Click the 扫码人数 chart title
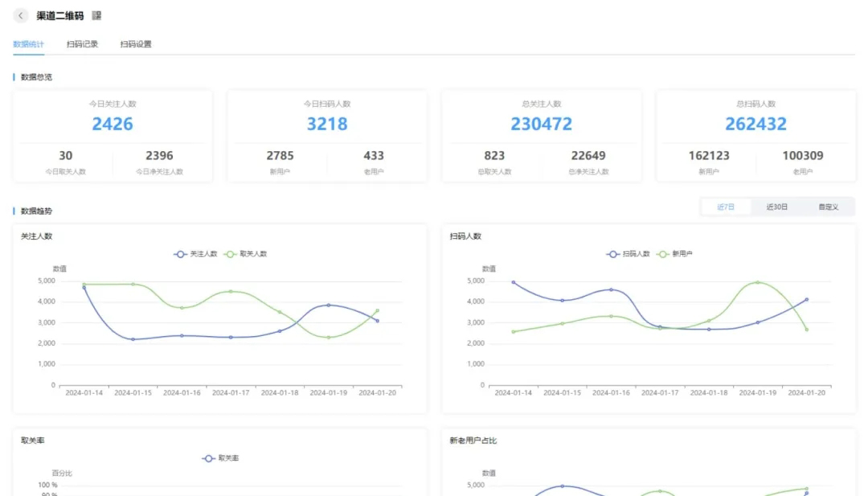The image size is (868, 496). click(465, 236)
